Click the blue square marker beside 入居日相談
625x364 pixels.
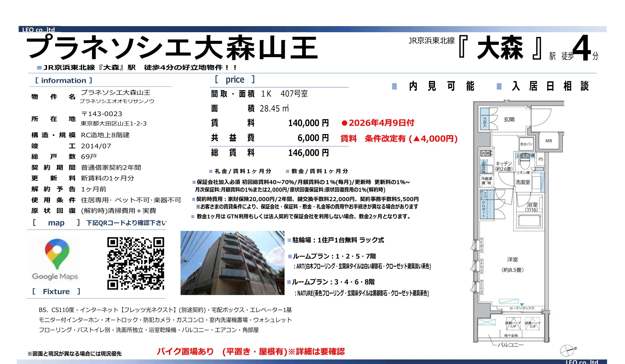pos(499,87)
